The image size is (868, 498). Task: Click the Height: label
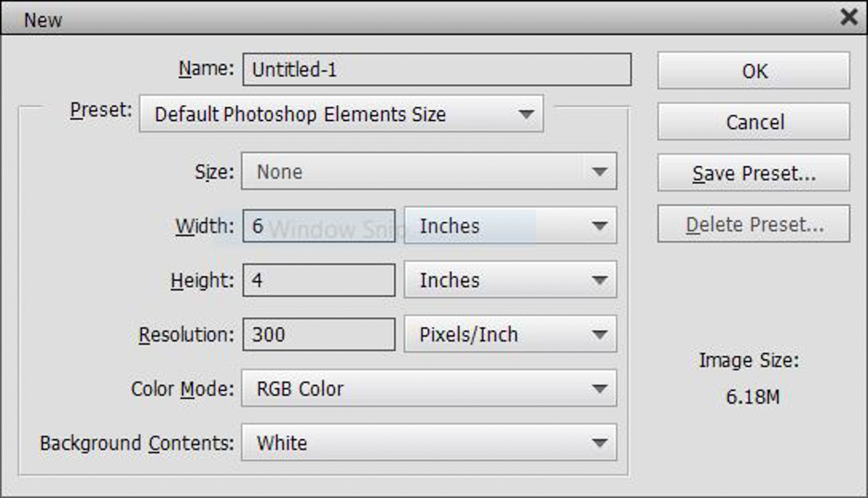pyautogui.click(x=203, y=280)
